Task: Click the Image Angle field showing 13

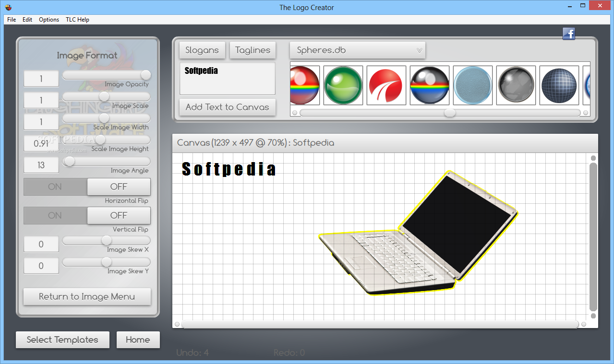Action: point(41,165)
